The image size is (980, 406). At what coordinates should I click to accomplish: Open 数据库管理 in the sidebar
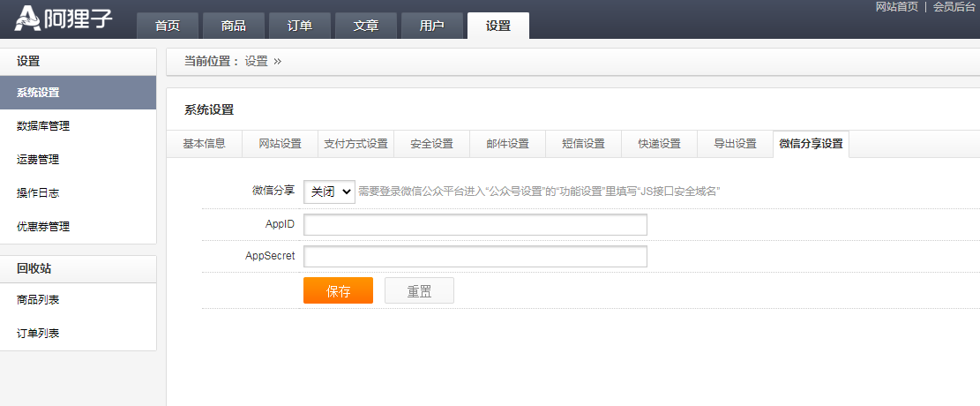[x=43, y=126]
